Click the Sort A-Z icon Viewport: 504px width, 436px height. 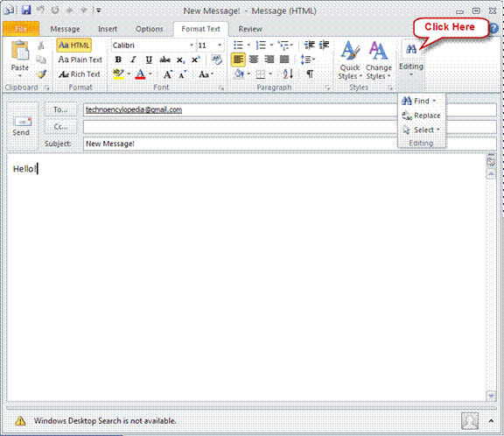288,74
